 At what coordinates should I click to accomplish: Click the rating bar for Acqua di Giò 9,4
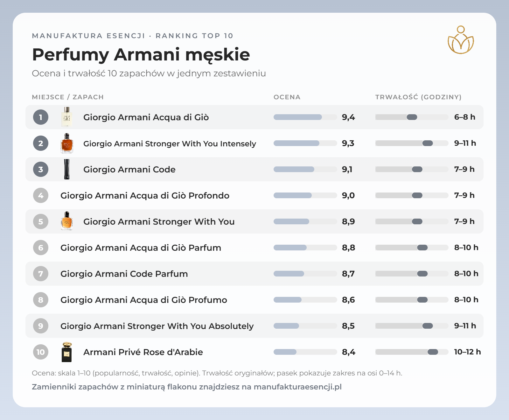tap(305, 117)
